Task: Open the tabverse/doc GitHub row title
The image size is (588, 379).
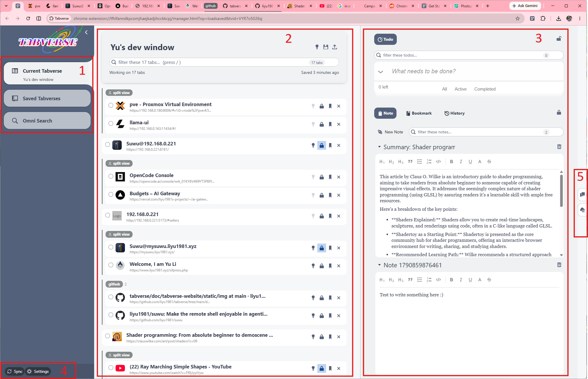Action: [197, 296]
